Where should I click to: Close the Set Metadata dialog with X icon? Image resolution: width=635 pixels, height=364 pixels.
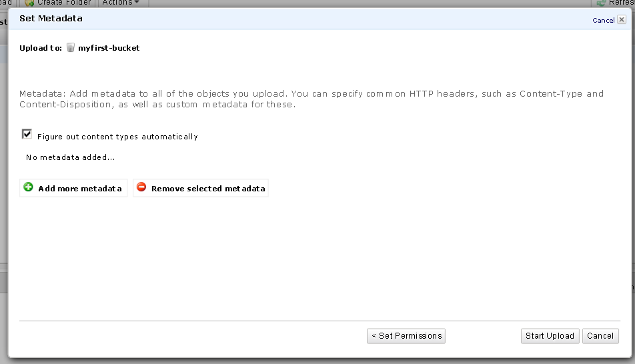[x=622, y=20]
